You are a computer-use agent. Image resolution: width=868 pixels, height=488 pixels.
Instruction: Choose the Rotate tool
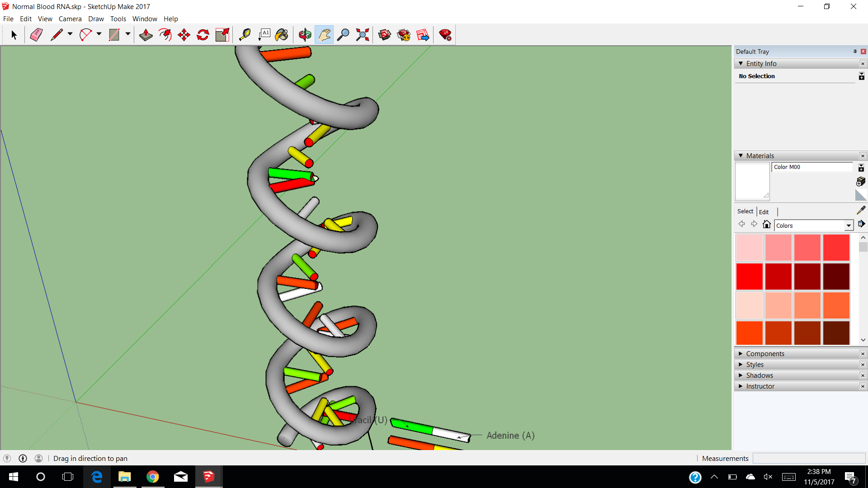click(x=203, y=35)
